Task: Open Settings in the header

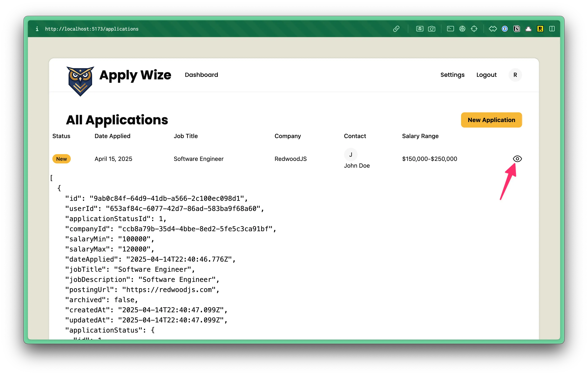Action: point(452,75)
